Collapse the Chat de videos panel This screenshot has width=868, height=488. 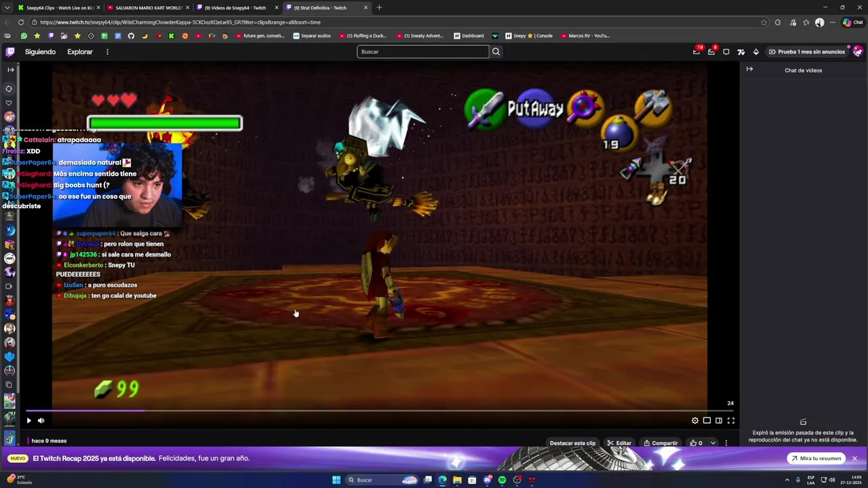[x=749, y=69]
